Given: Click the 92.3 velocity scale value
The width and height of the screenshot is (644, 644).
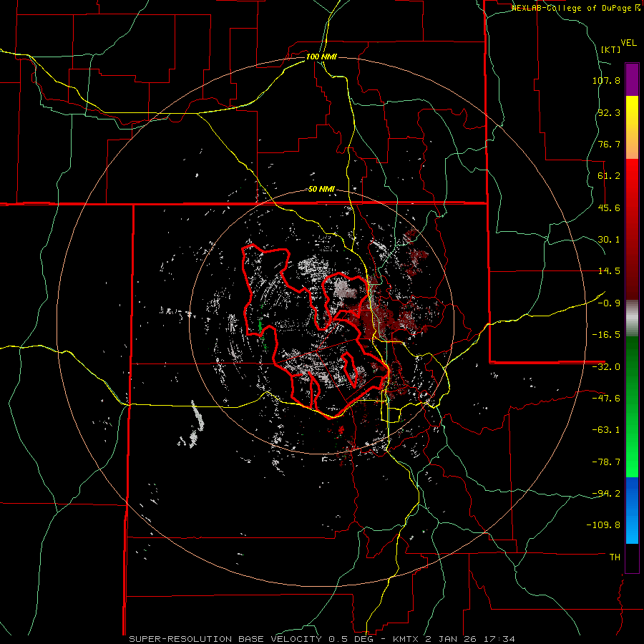Looking at the screenshot, I should 609,112.
